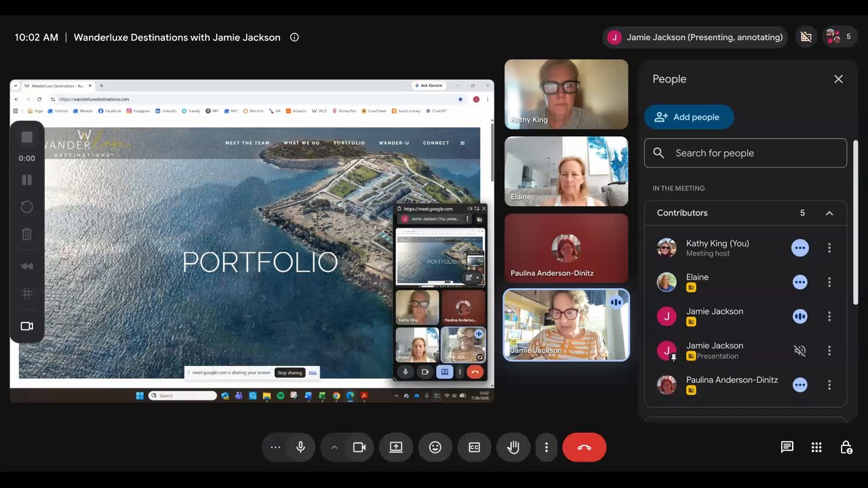Toggle the microphone in the call bar
The width and height of the screenshot is (868, 488).
pyautogui.click(x=300, y=447)
